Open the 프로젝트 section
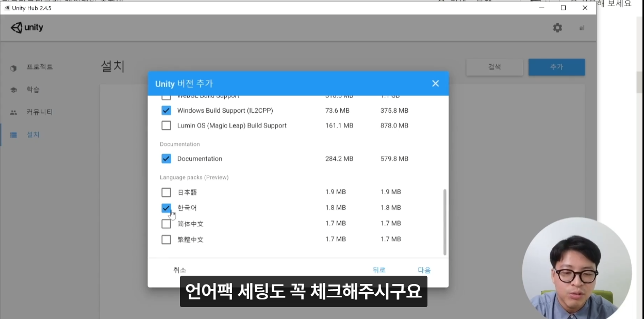The height and width of the screenshot is (319, 644). tap(40, 67)
